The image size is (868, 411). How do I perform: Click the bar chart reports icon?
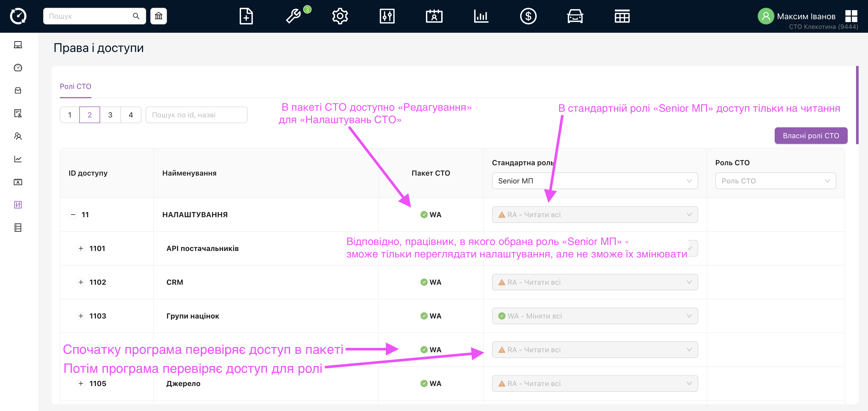coord(481,16)
